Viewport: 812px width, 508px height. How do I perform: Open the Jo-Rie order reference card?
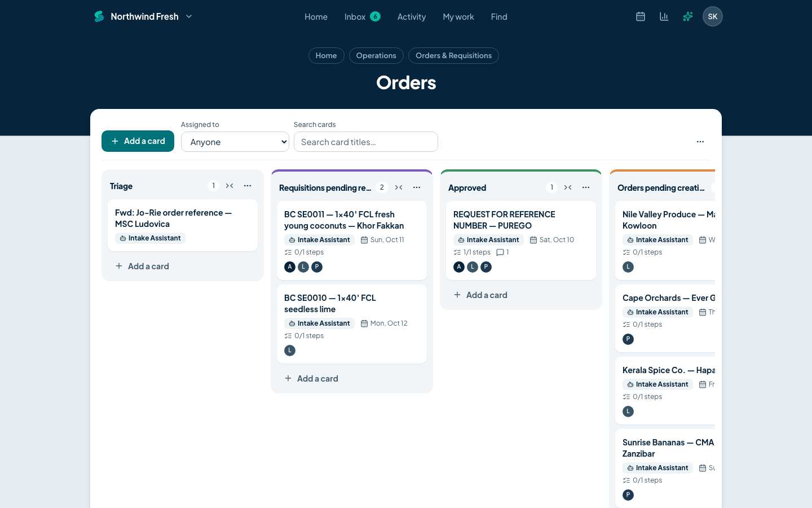183,225
